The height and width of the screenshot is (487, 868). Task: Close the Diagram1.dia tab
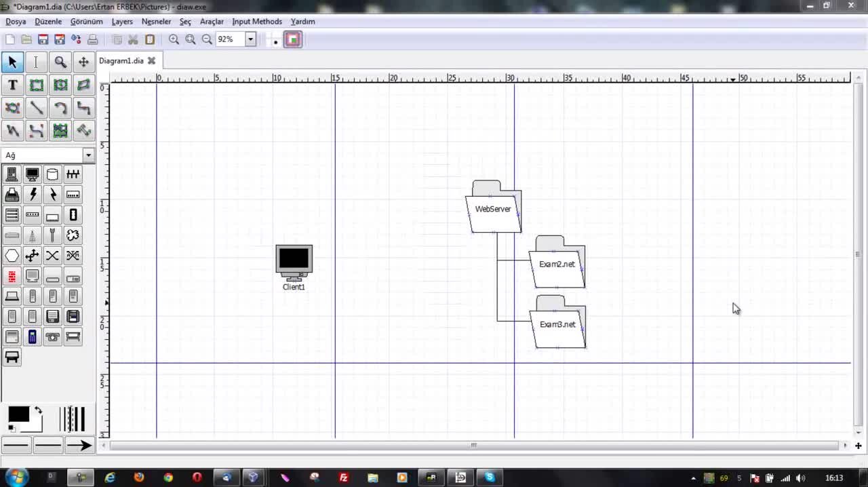click(152, 61)
